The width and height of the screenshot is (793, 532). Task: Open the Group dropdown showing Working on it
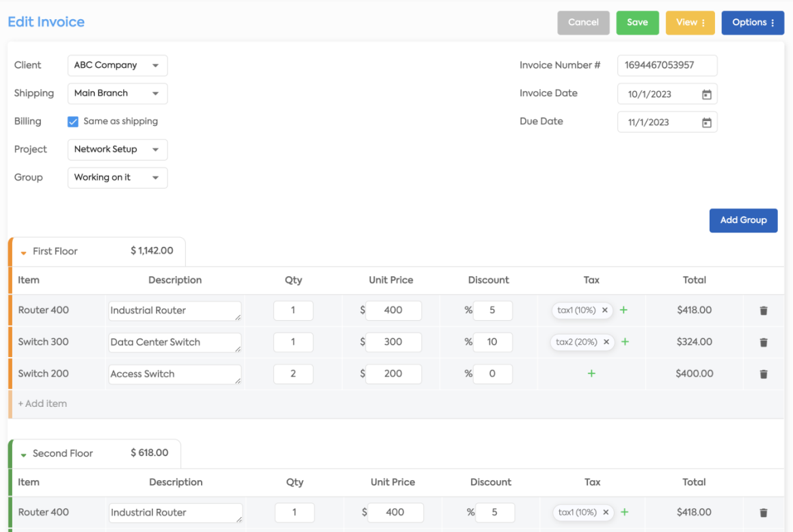pos(118,178)
